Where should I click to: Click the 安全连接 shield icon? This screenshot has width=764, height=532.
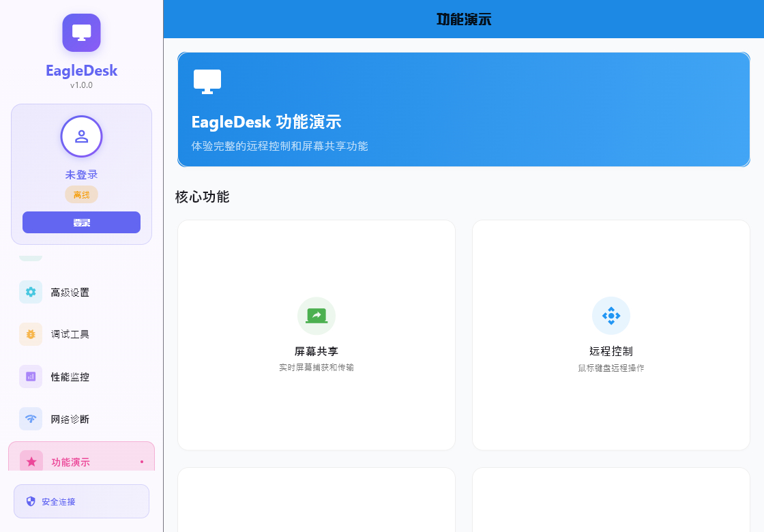(x=30, y=501)
